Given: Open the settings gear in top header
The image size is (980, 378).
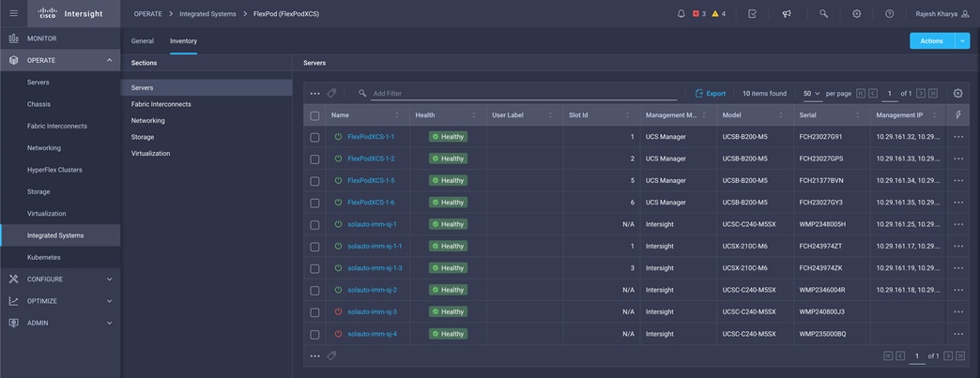Looking at the screenshot, I should tap(857, 14).
